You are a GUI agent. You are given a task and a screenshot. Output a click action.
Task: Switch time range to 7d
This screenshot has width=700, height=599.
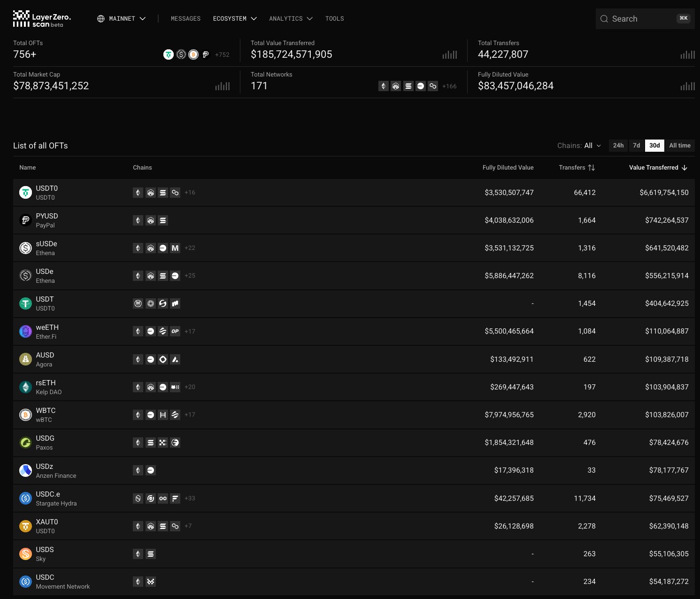[636, 146]
